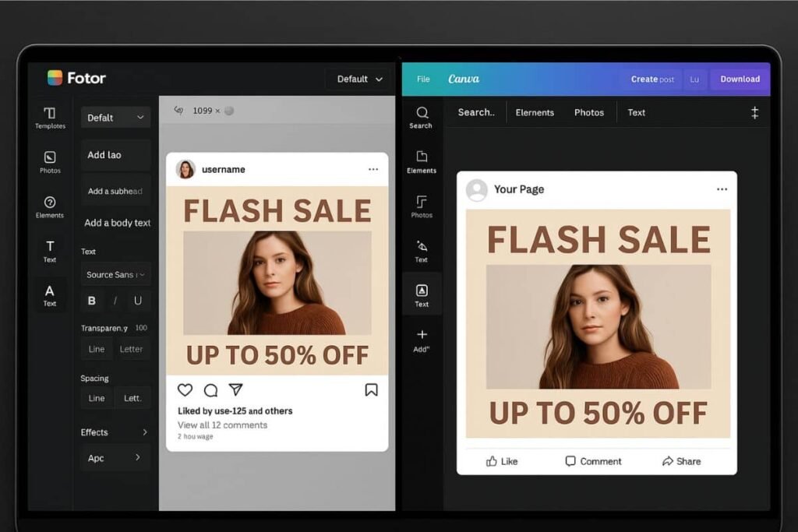Screen dimensions: 798x532
Task: Click the Download button in Canva
Action: coord(739,79)
